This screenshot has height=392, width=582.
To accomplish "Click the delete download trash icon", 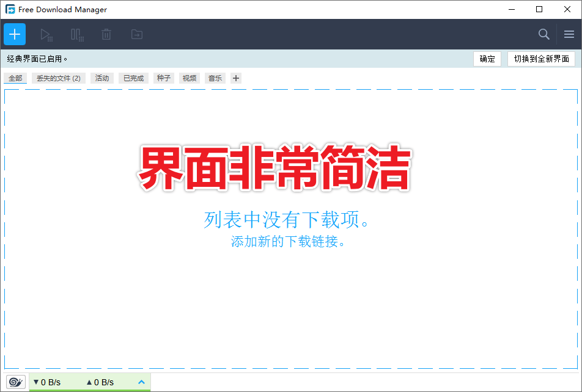I will tap(106, 34).
